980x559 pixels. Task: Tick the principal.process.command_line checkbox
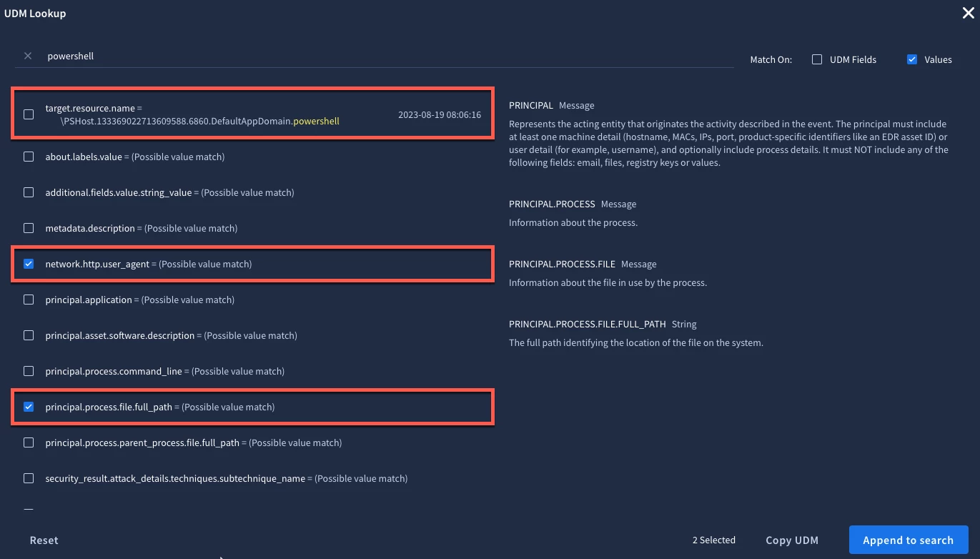[29, 371]
